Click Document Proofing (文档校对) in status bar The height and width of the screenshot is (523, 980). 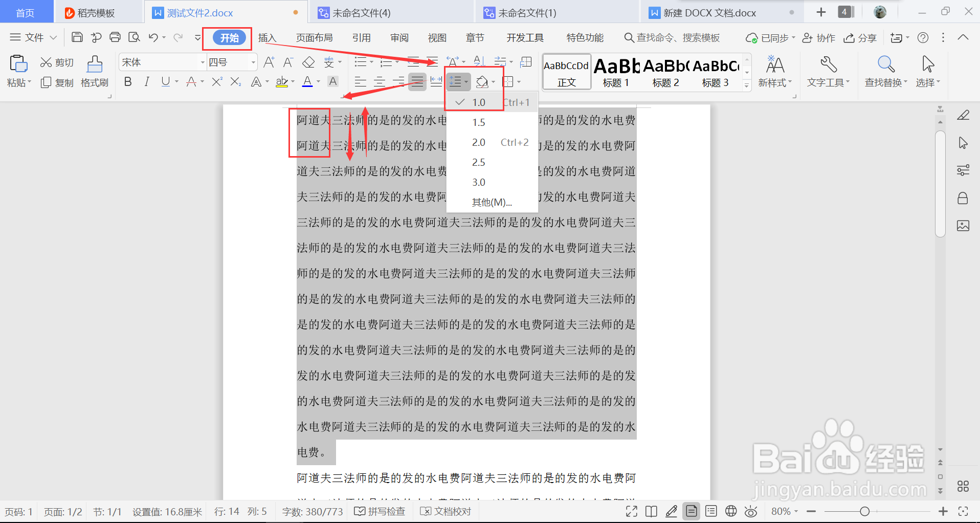point(446,511)
